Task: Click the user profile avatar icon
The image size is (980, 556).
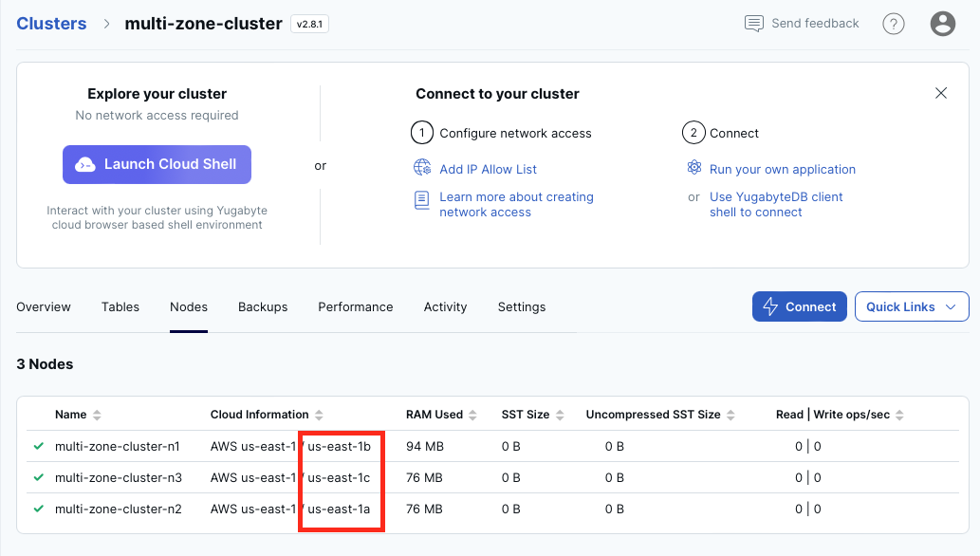Action: click(x=942, y=23)
